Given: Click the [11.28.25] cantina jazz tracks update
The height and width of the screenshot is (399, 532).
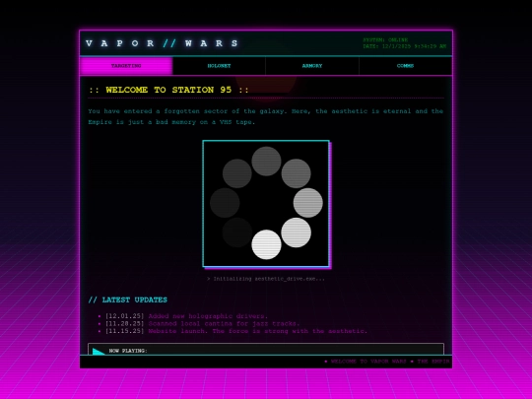Looking at the screenshot, I should [203, 324].
